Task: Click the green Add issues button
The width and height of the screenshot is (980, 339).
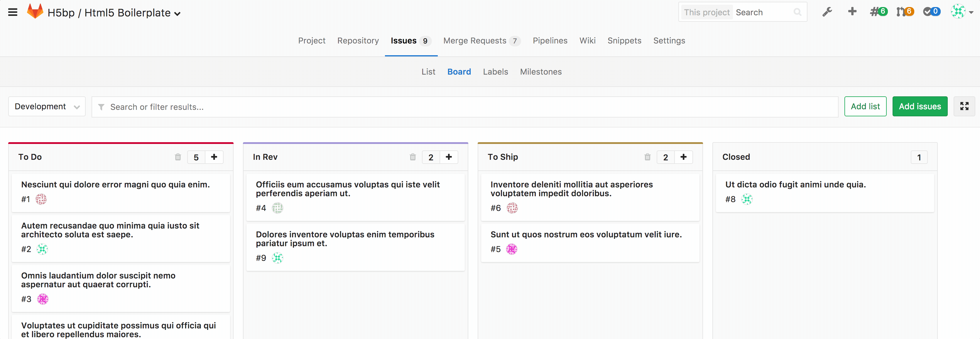Action: 920,106
